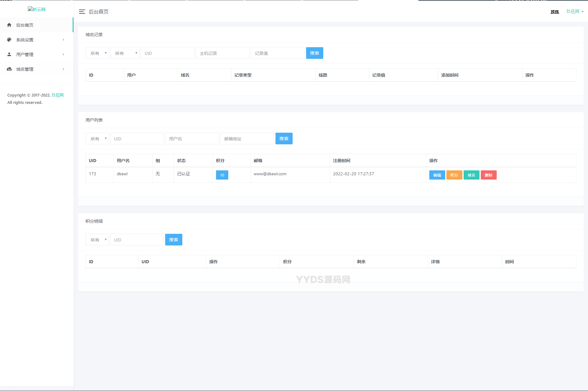This screenshot has height=391, width=588.
Task: Click the palette icon for 系统设置
Action: click(9, 40)
